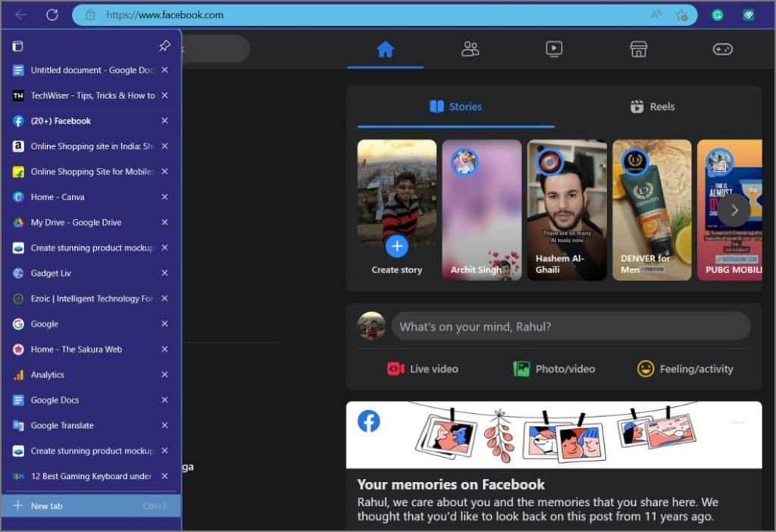The image size is (776, 532).
Task: Open Facebook Watch video icon
Action: point(554,49)
